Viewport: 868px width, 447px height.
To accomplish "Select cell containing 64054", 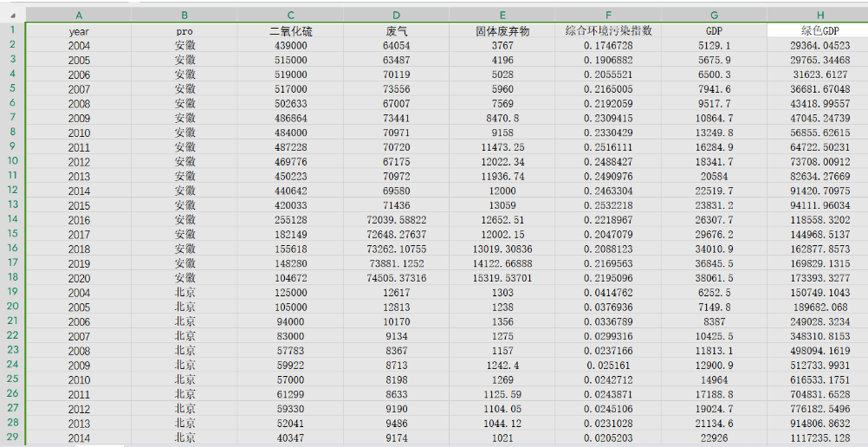I will tap(397, 45).
